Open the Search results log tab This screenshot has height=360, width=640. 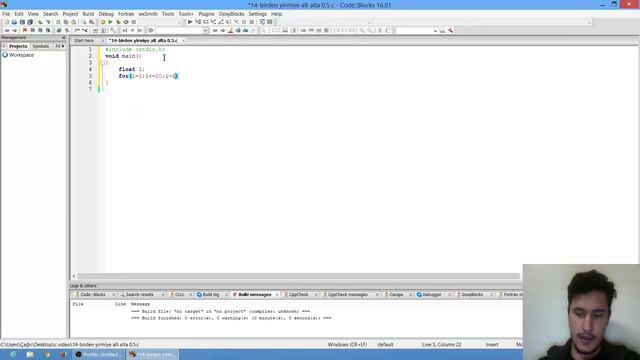point(140,294)
